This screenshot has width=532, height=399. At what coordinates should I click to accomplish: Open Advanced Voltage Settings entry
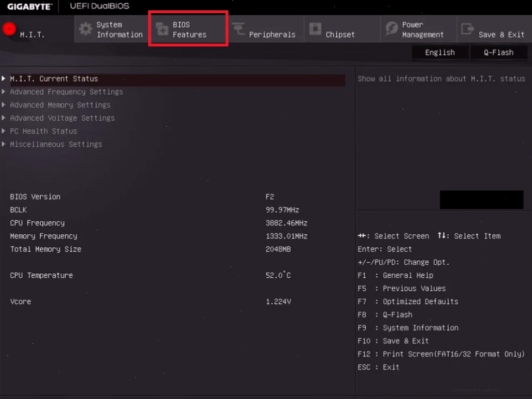62,118
